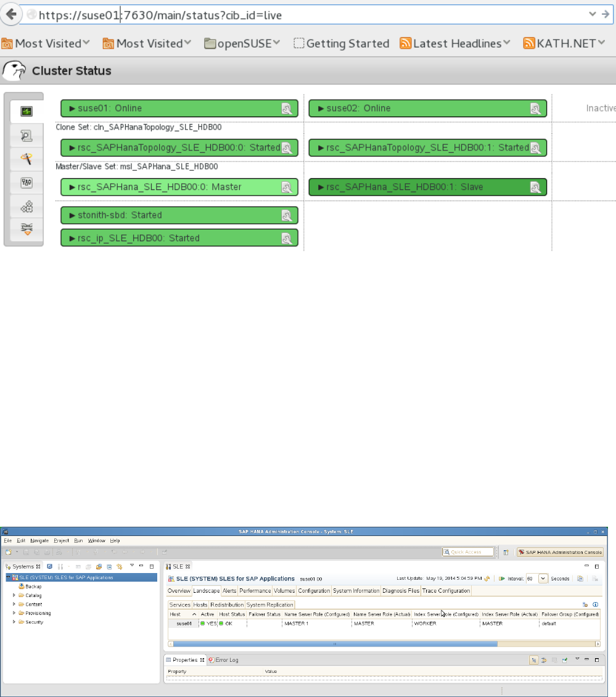Image resolution: width=616 pixels, height=697 pixels.
Task: Click the Quick Access search field
Action: (x=468, y=552)
